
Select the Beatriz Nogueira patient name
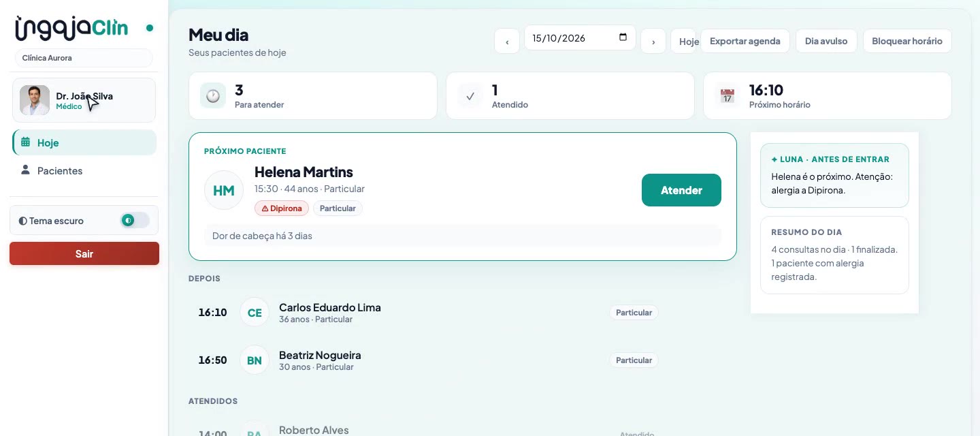(x=320, y=355)
